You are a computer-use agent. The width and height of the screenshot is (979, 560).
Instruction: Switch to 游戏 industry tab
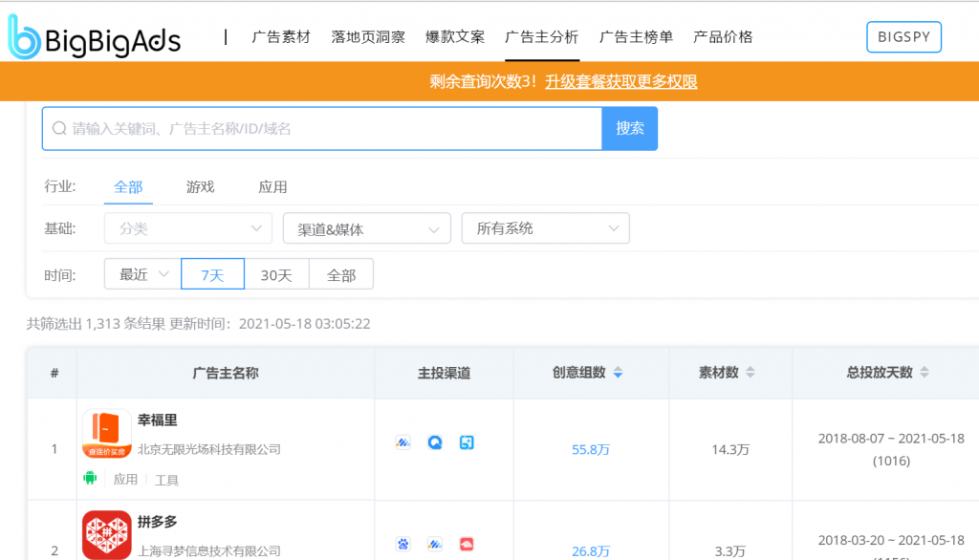pyautogui.click(x=201, y=186)
